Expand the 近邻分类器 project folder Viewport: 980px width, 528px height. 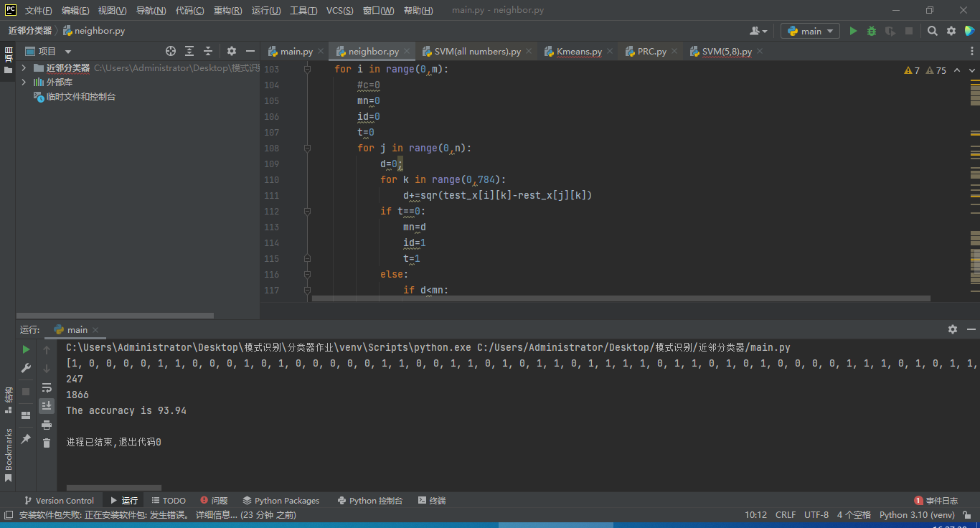coord(24,67)
